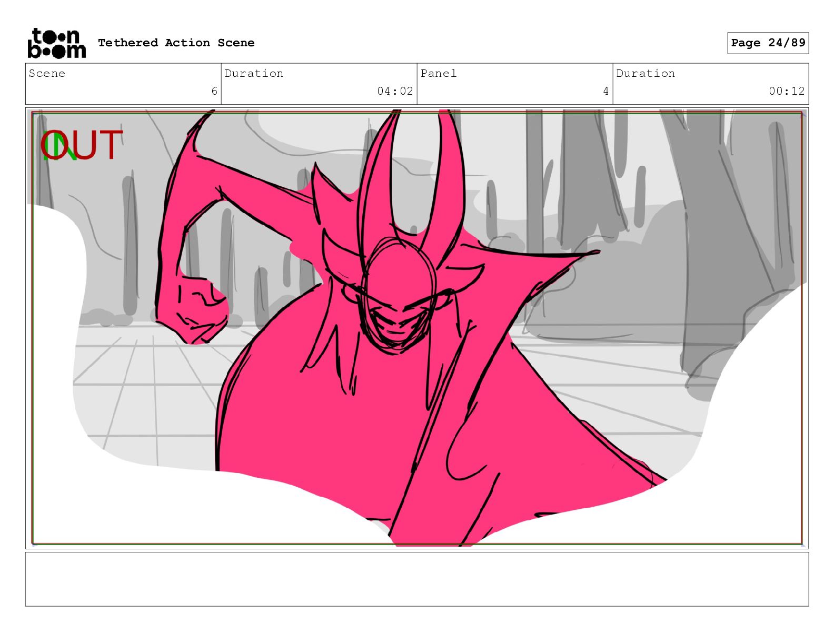Select the 04:02 scene duration value

395,91
